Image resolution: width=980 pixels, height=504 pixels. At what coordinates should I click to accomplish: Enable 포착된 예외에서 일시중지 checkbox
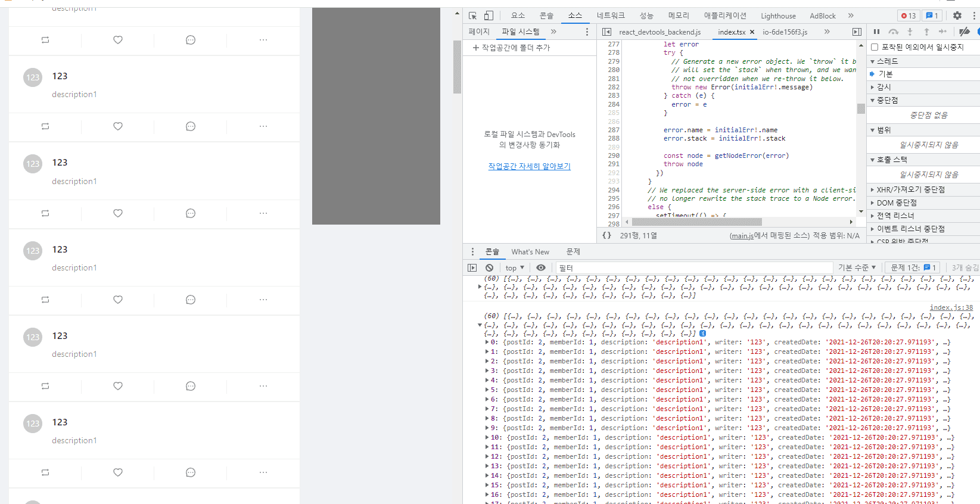click(x=875, y=47)
